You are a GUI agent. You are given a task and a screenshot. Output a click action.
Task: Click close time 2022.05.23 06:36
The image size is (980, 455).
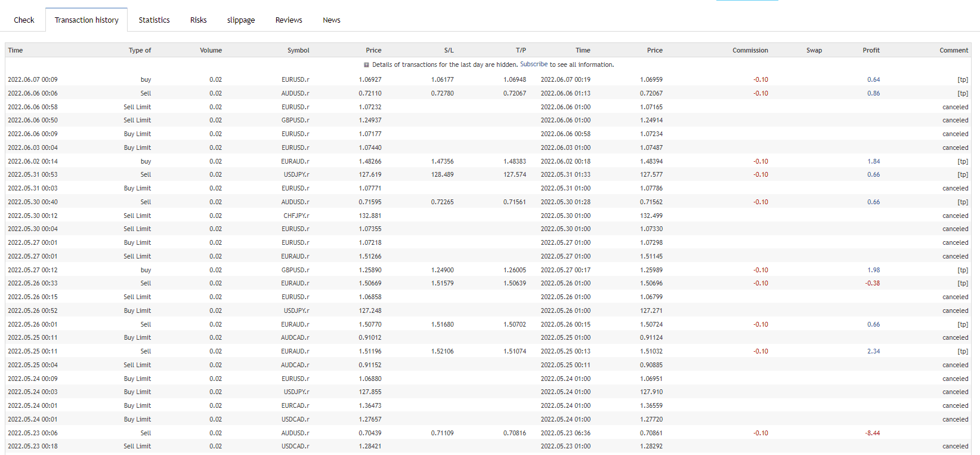pos(565,433)
